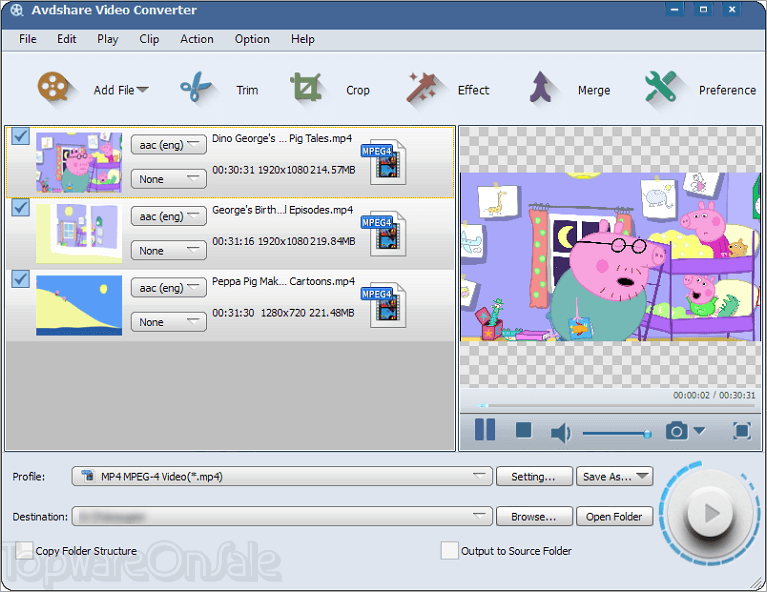The width and height of the screenshot is (767, 592).
Task: Click the 00:31:30 1280x720 221.48MB details
Action: coord(283,313)
